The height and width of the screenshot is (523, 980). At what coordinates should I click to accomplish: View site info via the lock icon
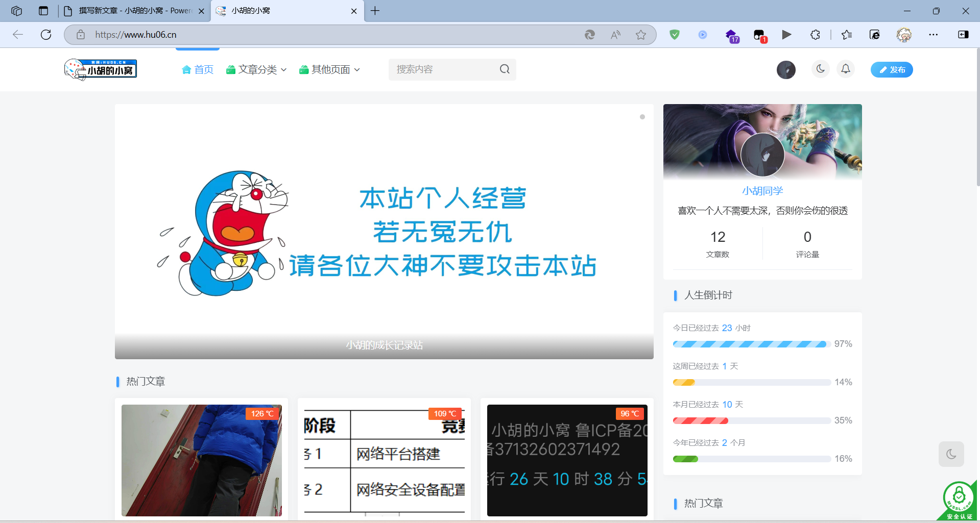(81, 35)
